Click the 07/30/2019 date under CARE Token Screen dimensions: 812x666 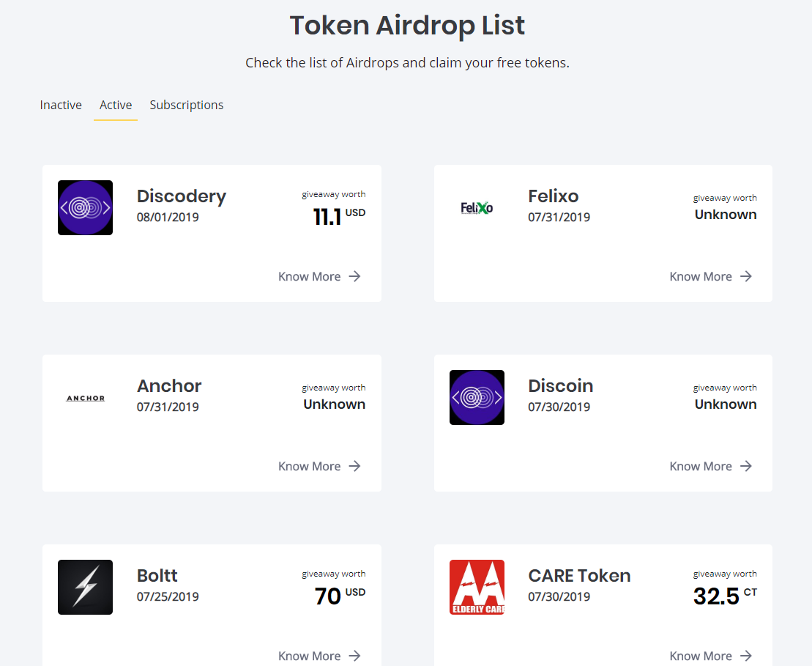[559, 596]
